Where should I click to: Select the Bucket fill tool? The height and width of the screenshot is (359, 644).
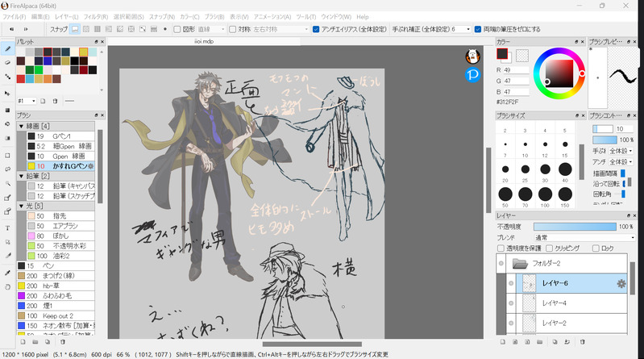(x=7, y=123)
